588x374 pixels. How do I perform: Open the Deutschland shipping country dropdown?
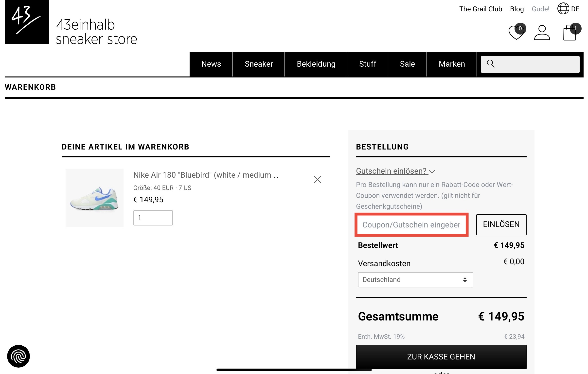coord(415,280)
